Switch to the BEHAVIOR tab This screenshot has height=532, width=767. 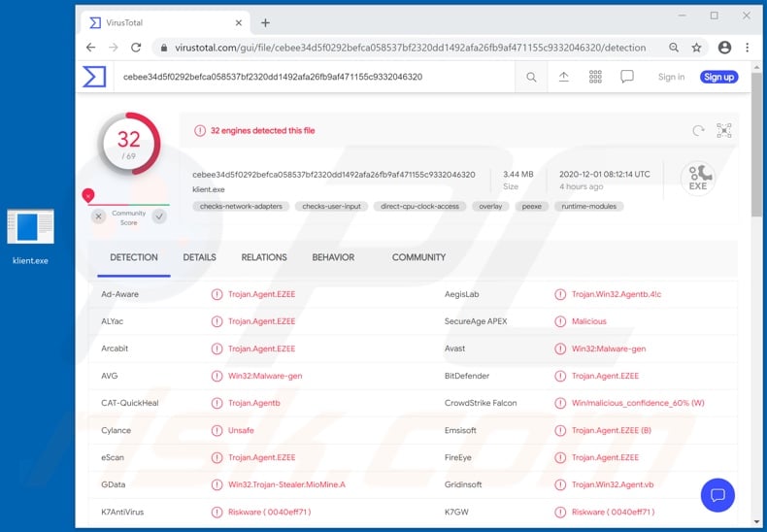click(333, 257)
